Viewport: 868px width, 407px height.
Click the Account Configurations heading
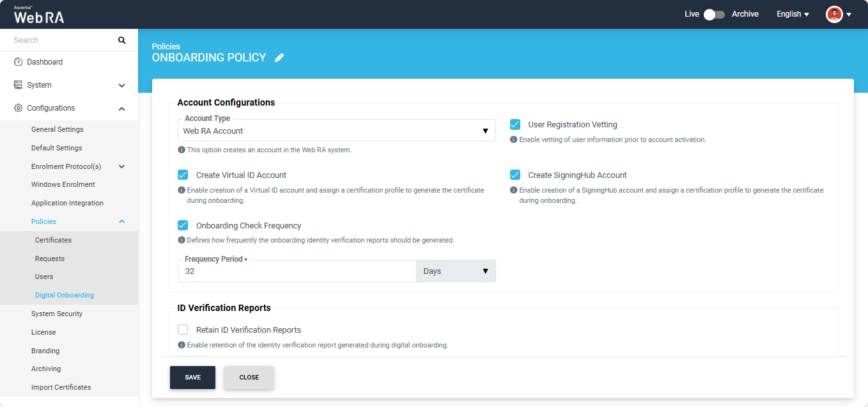pyautogui.click(x=226, y=102)
